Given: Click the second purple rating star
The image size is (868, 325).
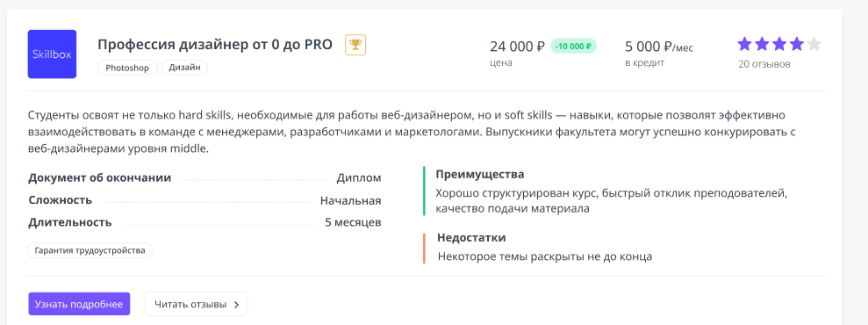Looking at the screenshot, I should [x=762, y=44].
